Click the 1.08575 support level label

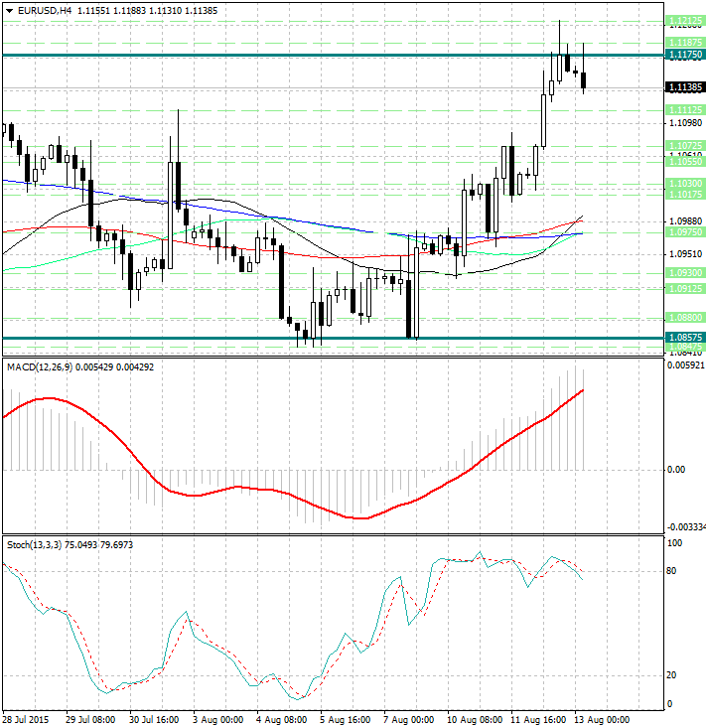[x=685, y=338]
